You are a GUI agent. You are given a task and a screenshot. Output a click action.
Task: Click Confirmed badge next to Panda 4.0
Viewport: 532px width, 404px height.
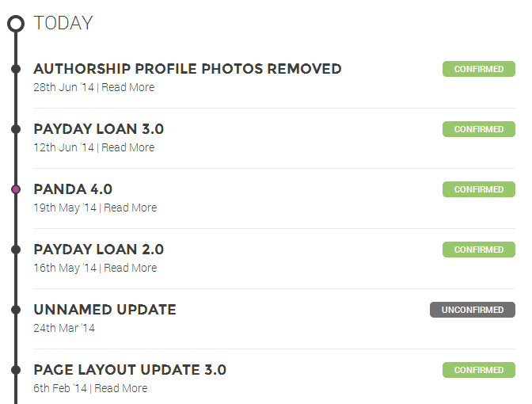[479, 189]
